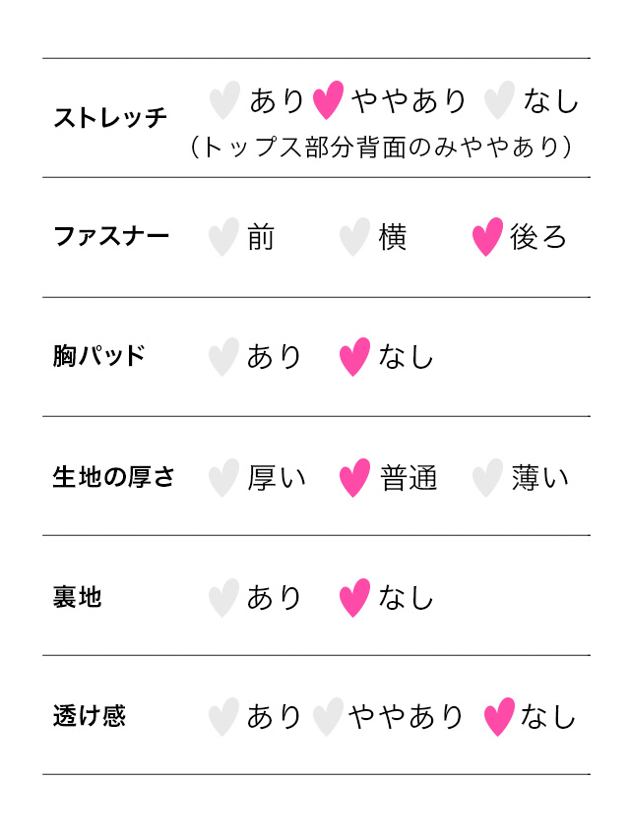This screenshot has height=840, width=630.
Task: Click the gray heart for 裏地 あり
Action: tap(223, 598)
